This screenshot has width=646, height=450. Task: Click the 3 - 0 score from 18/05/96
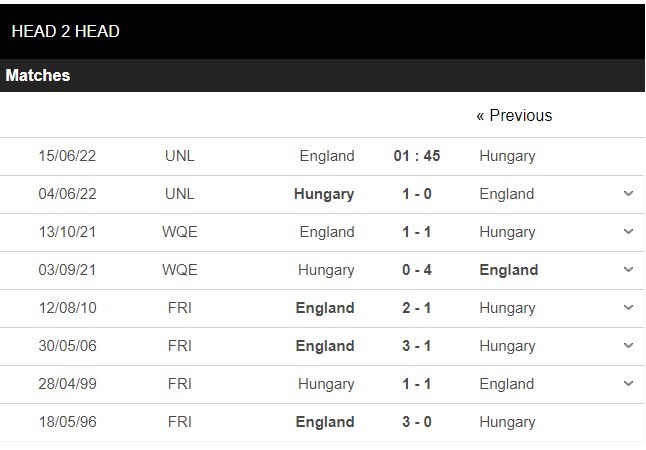(x=417, y=422)
